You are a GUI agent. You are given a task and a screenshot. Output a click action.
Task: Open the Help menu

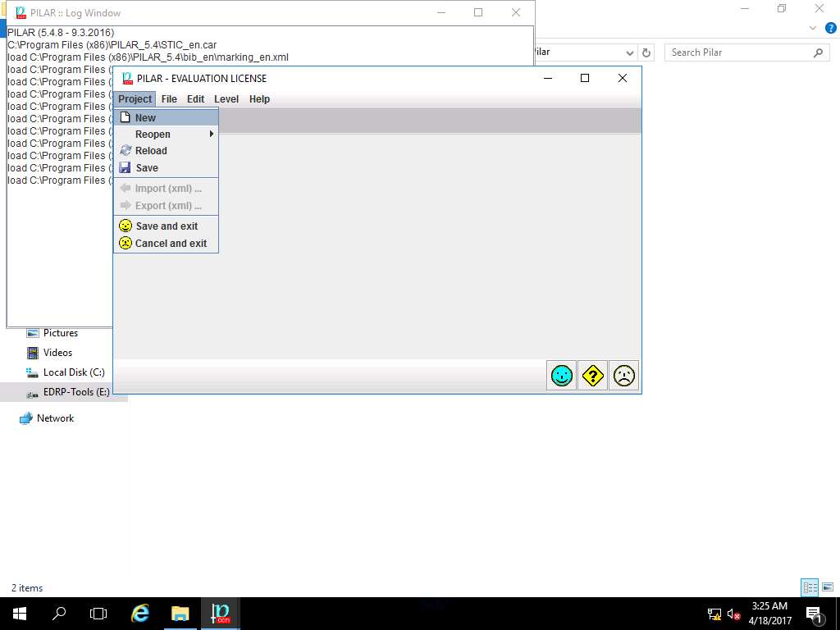(x=259, y=99)
